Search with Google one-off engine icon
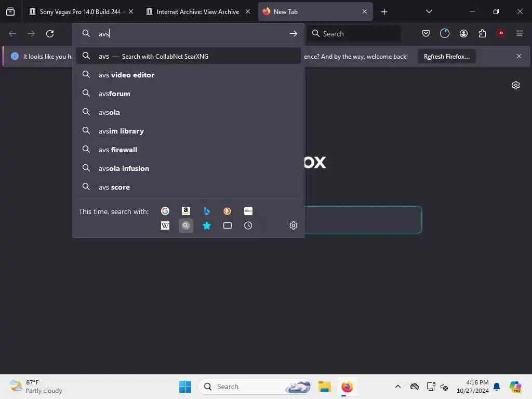 (165, 211)
